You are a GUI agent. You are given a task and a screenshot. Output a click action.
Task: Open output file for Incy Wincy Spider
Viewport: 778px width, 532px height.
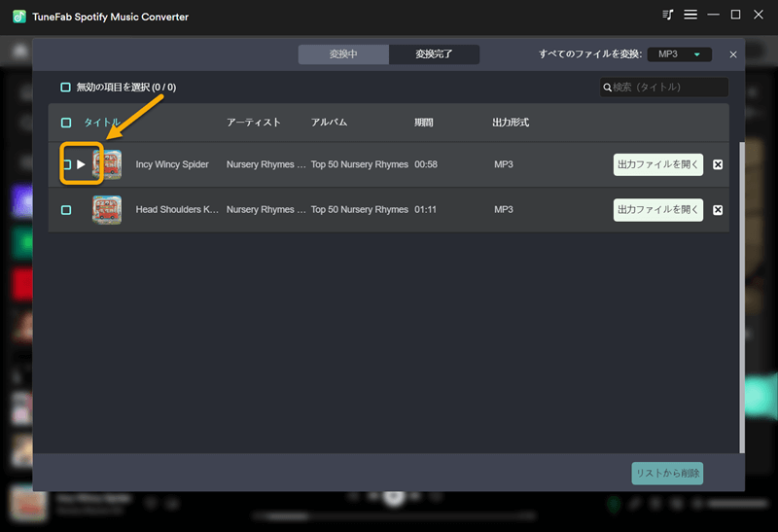[x=658, y=164]
